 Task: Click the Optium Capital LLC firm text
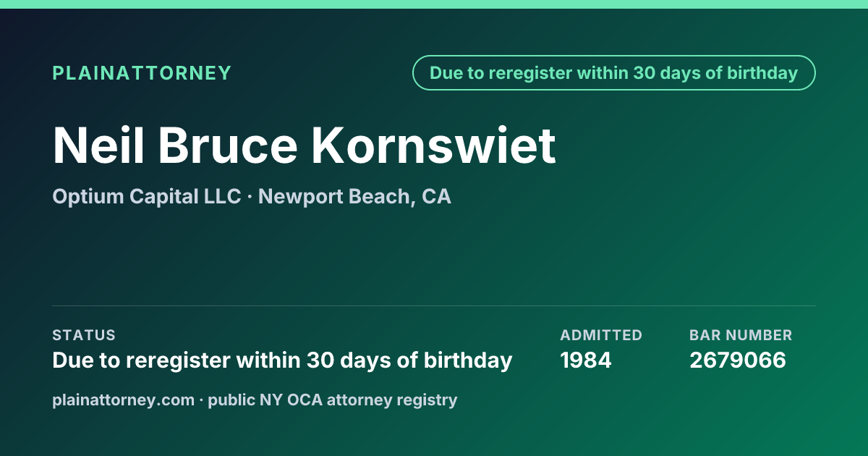coord(146,196)
